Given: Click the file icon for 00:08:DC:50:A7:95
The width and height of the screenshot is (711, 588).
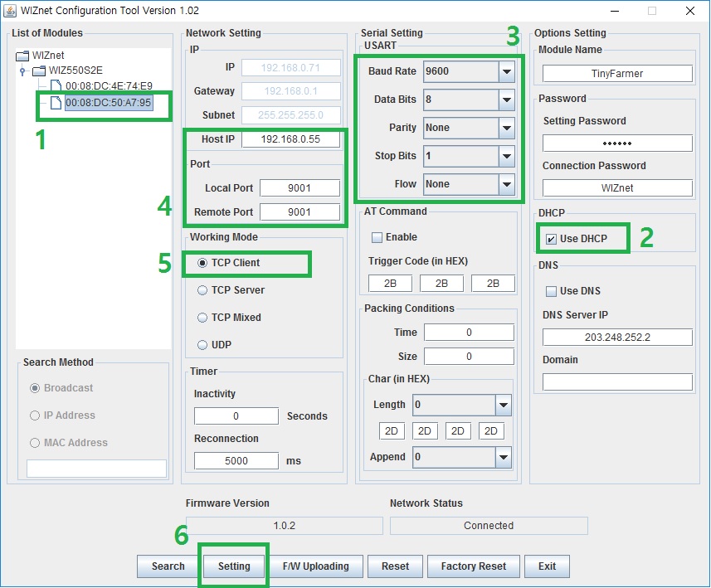Looking at the screenshot, I should [56, 103].
